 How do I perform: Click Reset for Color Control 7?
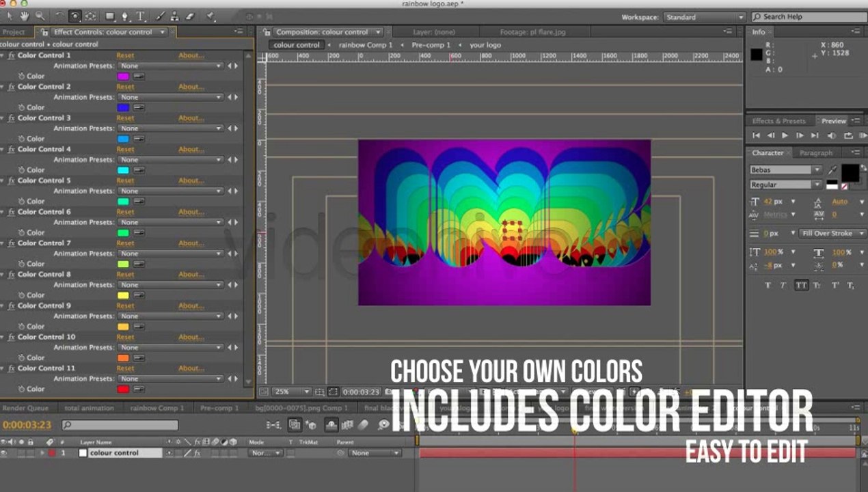(x=125, y=243)
